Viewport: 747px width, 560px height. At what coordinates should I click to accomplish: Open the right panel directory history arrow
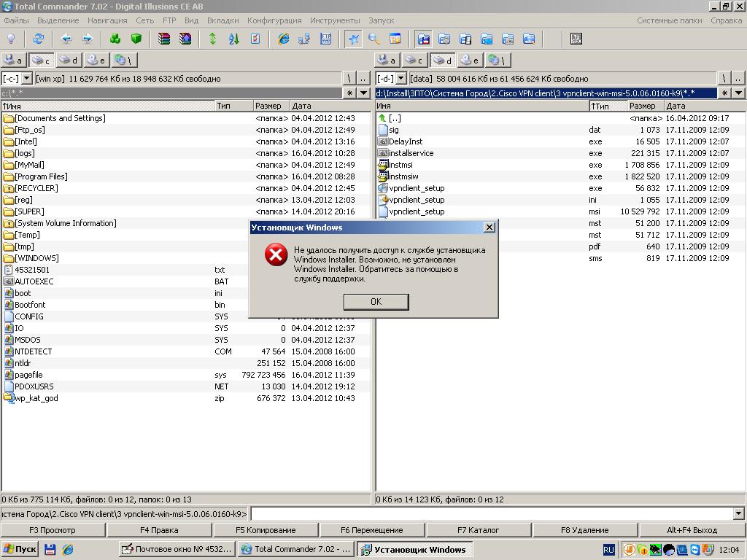[x=738, y=93]
